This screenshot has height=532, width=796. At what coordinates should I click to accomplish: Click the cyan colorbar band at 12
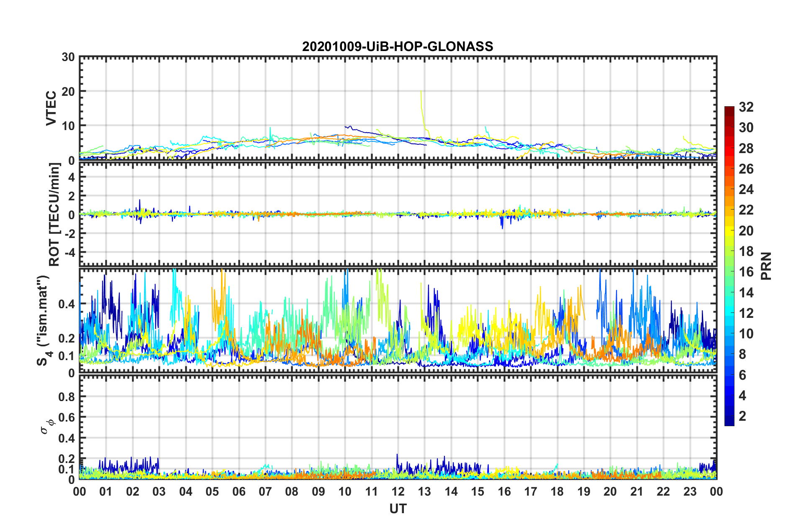(x=729, y=313)
